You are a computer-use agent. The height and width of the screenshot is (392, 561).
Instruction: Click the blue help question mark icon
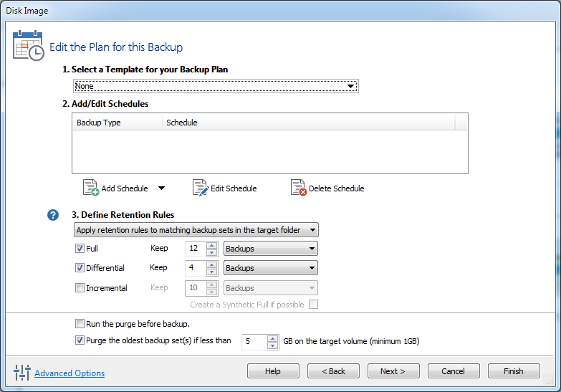53,215
